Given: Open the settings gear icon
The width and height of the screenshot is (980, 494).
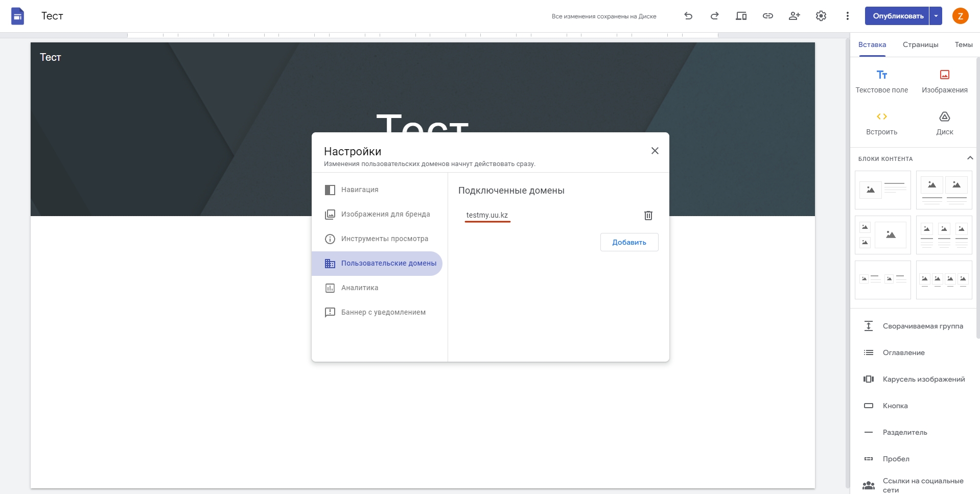Looking at the screenshot, I should (x=821, y=16).
